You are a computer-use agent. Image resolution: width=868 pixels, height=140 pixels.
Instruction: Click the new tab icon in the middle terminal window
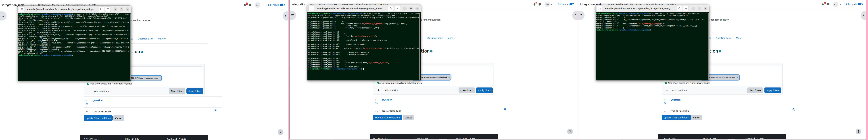tap(311, 9)
